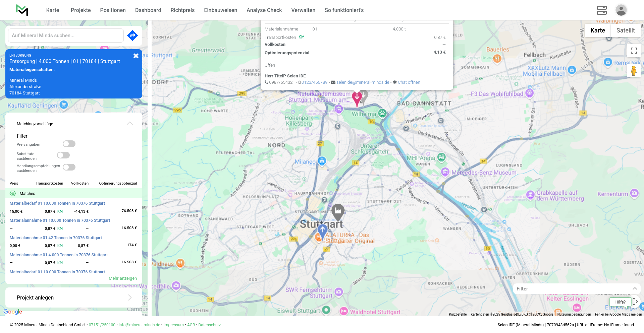This screenshot has height=333, width=644.
Task: Open the server list icon in header
Action: [x=601, y=10]
